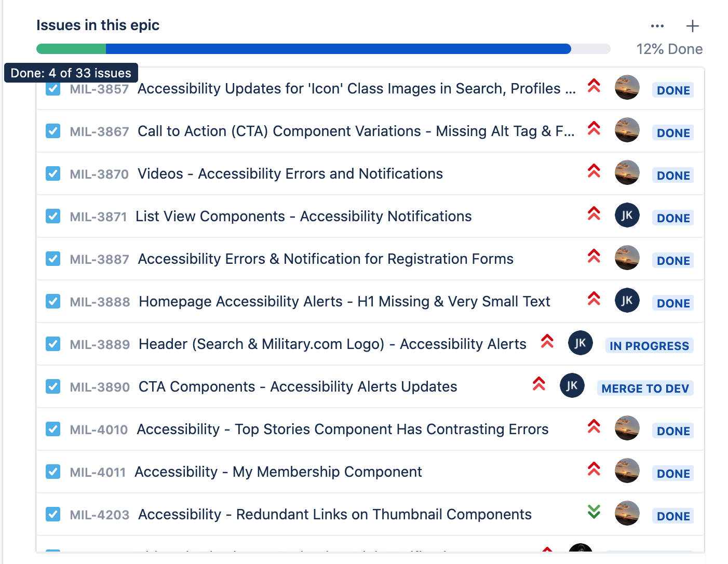Open 'List View Components - Accessibility Notifications' issue

304,216
